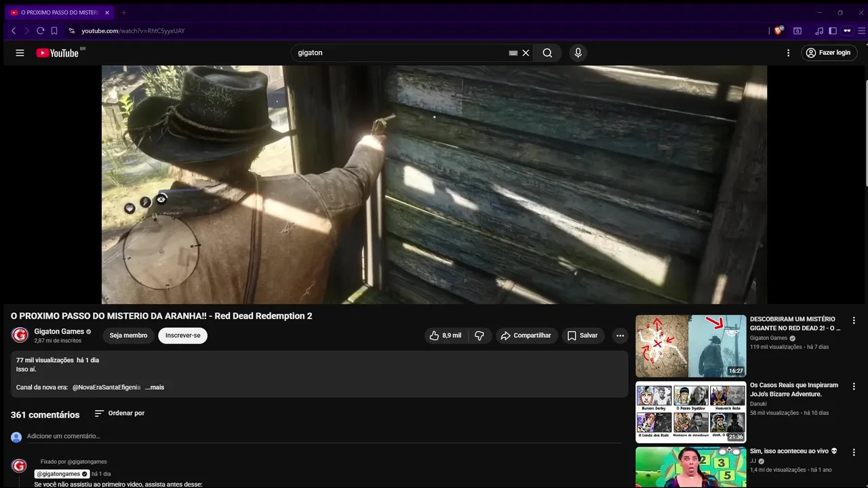868x488 pixels.
Task: Open Brave Shields icon in address bar
Action: click(x=778, y=30)
